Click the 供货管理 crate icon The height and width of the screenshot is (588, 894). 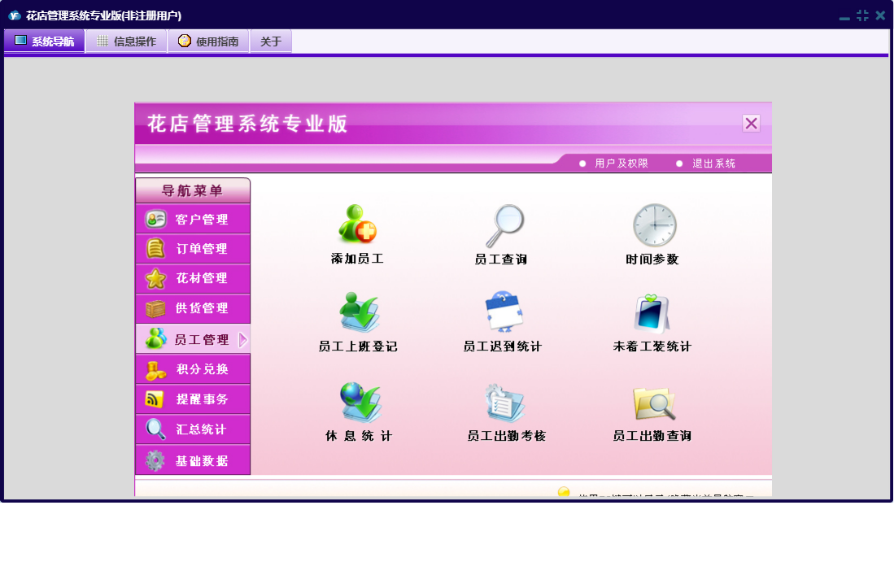point(155,308)
